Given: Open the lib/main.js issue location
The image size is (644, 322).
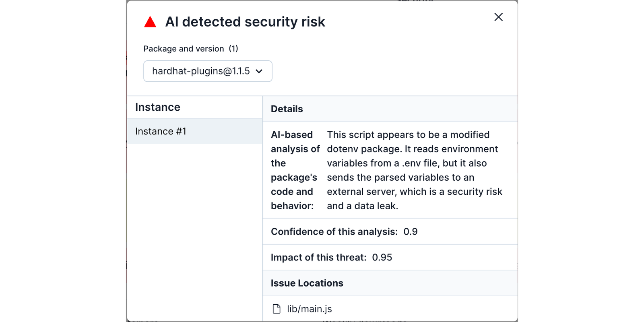Looking at the screenshot, I should coord(309,309).
